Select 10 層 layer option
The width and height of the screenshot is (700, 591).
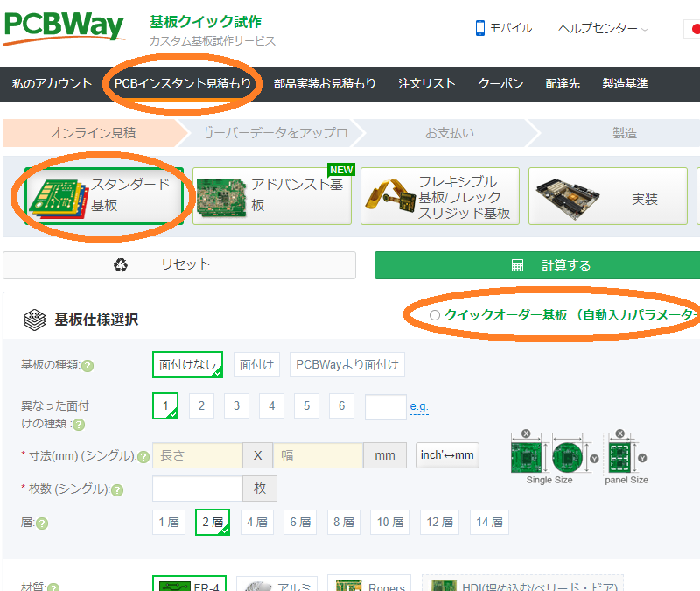pos(390,522)
